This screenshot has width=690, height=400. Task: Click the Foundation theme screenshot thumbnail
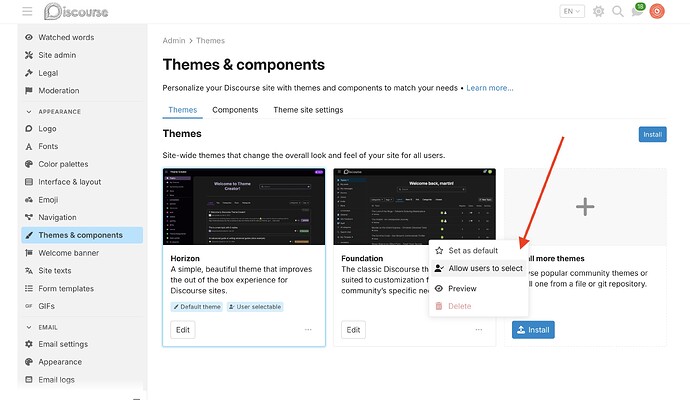pos(415,206)
